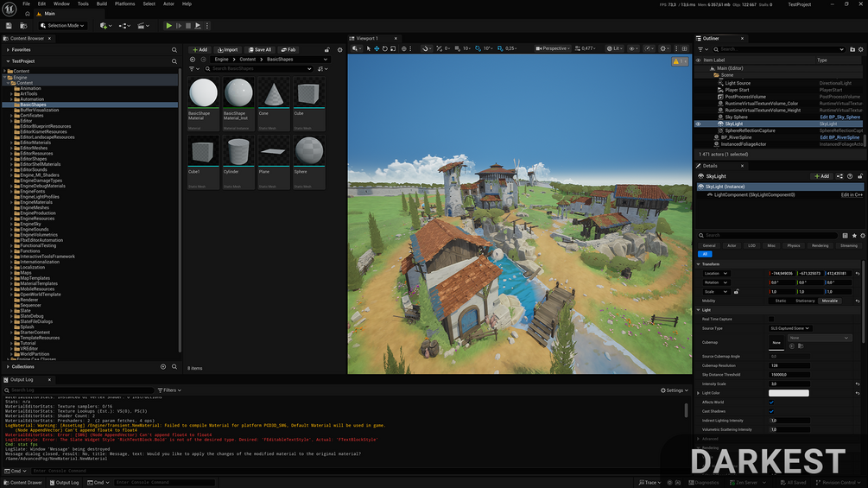
Task: Toggle scale snapping icon in viewport
Action: (x=500, y=48)
